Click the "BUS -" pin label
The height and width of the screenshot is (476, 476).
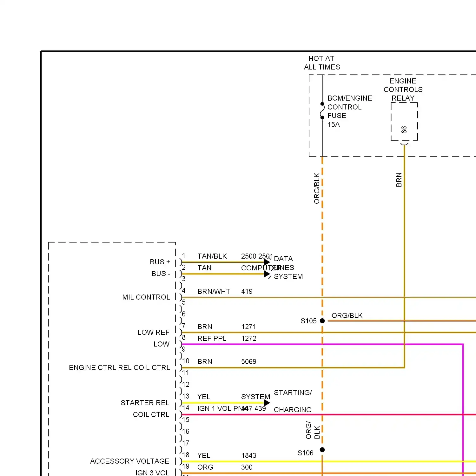click(x=161, y=274)
